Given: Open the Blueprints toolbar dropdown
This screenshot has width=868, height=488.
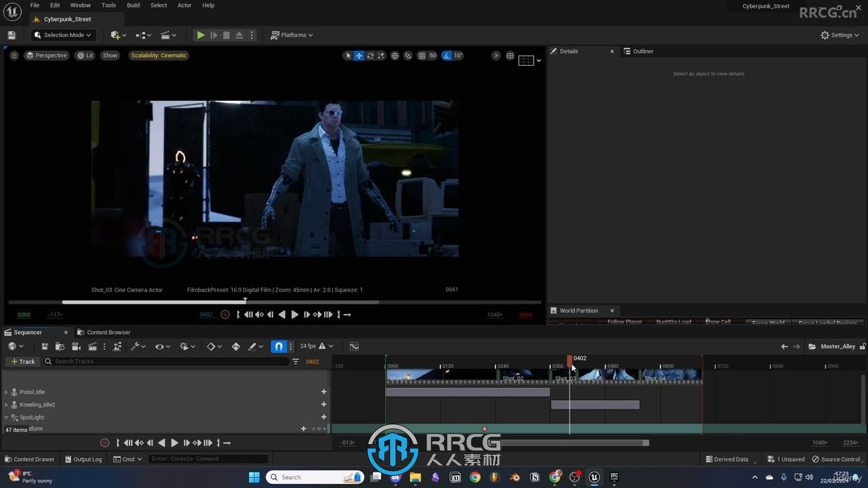Looking at the screenshot, I should 144,35.
